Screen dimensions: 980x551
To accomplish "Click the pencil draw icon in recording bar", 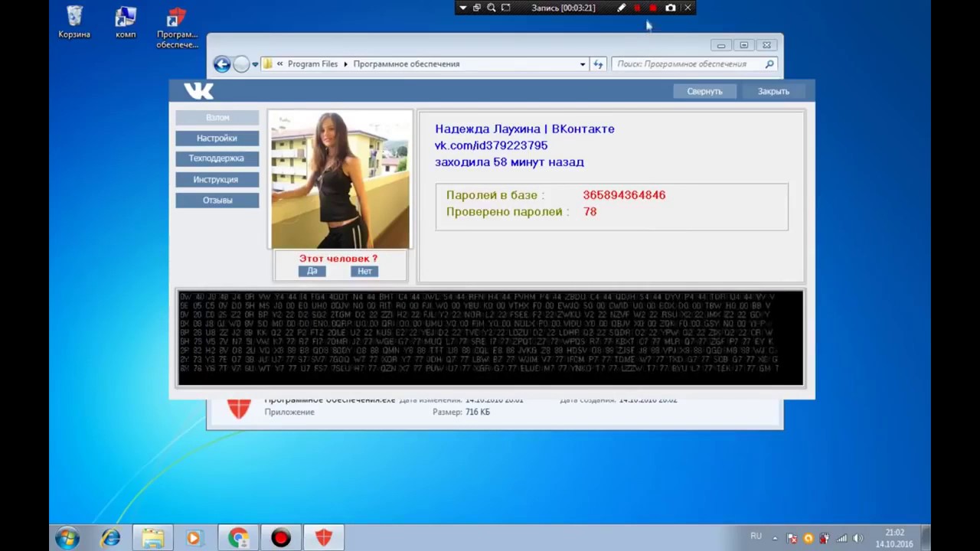I will pyautogui.click(x=621, y=8).
